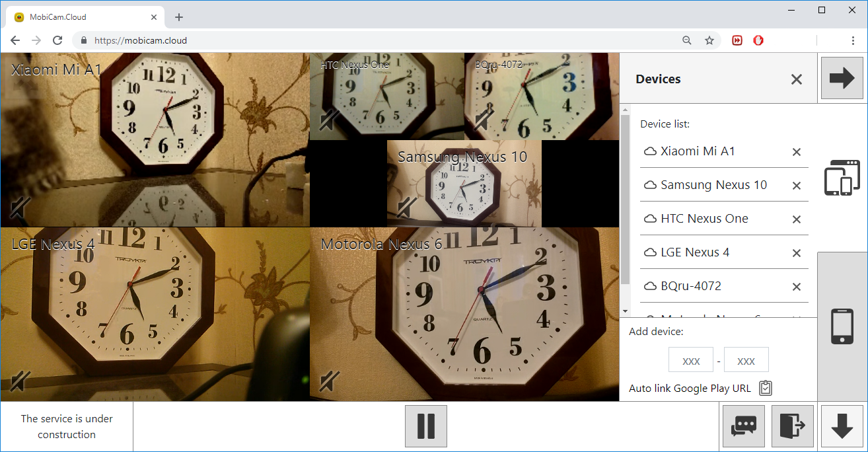Remove Xiaomi Mi A1 from device list

[797, 152]
